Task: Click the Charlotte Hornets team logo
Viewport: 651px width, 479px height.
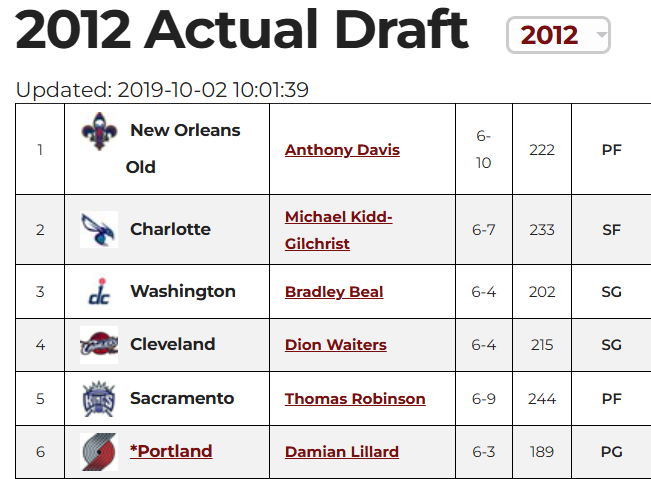Action: click(x=99, y=229)
